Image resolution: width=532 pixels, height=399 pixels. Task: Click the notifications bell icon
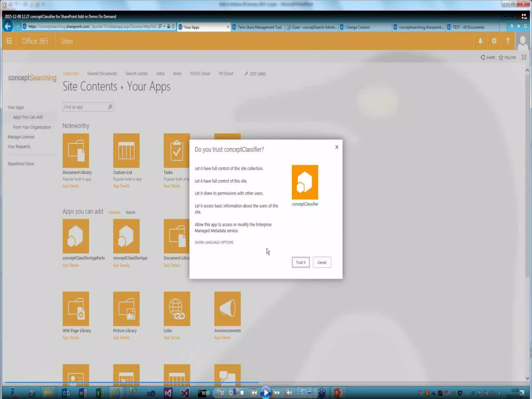(x=480, y=41)
